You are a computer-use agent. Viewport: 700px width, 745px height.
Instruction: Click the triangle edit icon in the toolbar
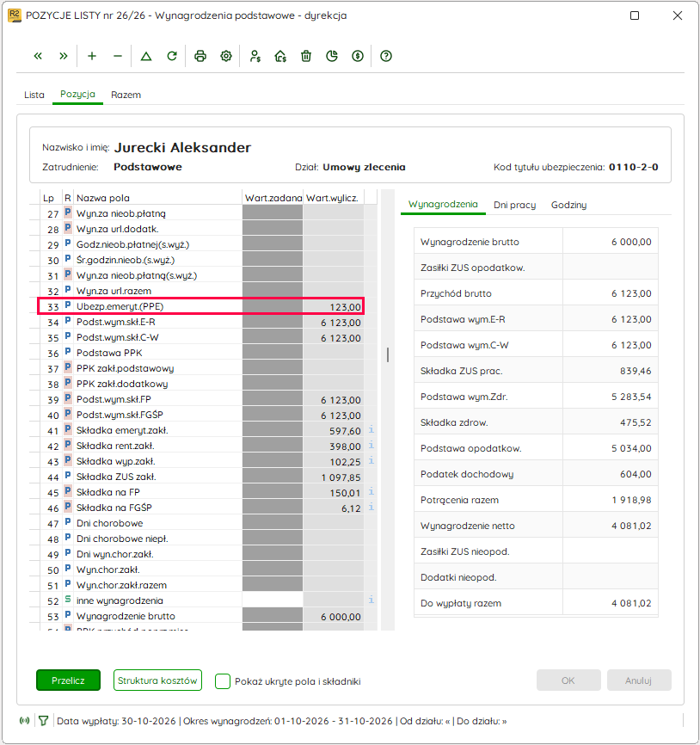pos(146,56)
